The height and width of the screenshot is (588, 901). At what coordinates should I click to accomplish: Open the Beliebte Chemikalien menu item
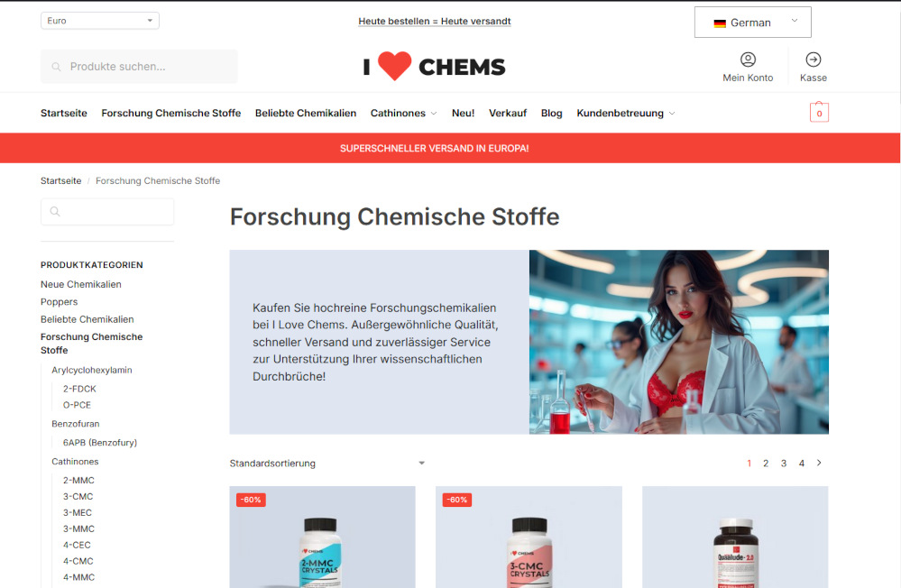306,114
